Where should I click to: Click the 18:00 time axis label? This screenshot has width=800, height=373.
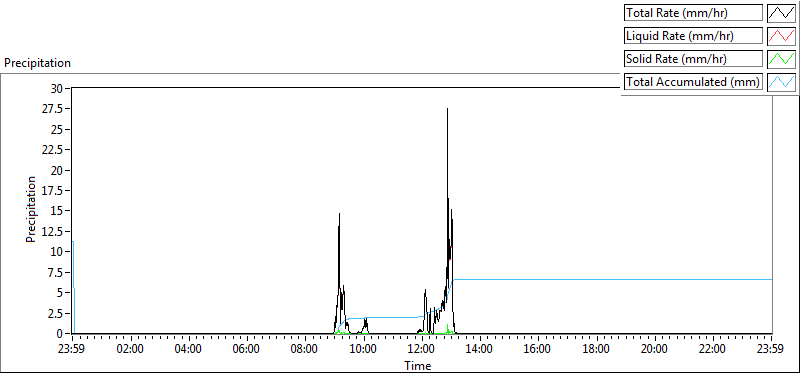pos(596,349)
